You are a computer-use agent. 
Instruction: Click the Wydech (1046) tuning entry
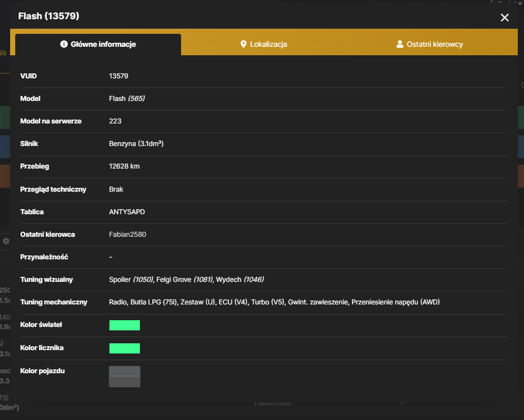tap(240, 280)
